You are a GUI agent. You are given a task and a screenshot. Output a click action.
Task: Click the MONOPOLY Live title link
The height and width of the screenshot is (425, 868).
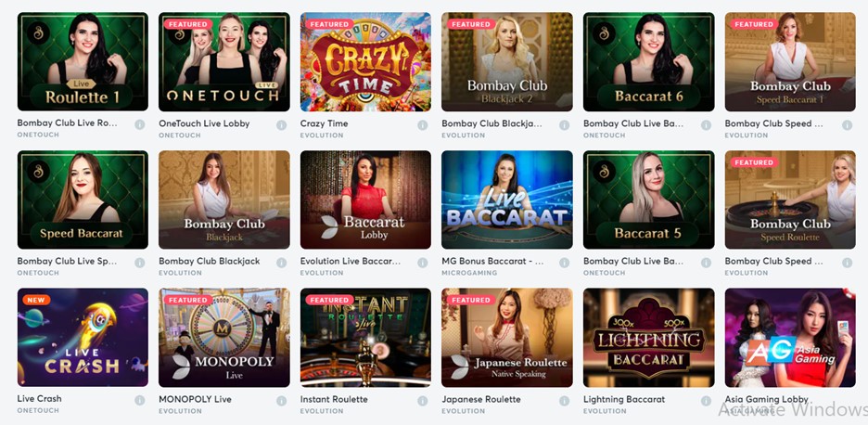(195, 399)
